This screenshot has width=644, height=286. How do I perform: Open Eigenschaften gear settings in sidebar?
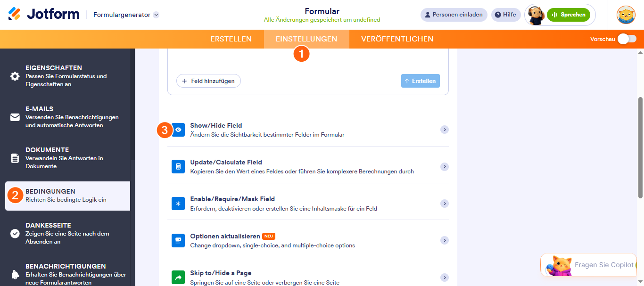(x=15, y=76)
